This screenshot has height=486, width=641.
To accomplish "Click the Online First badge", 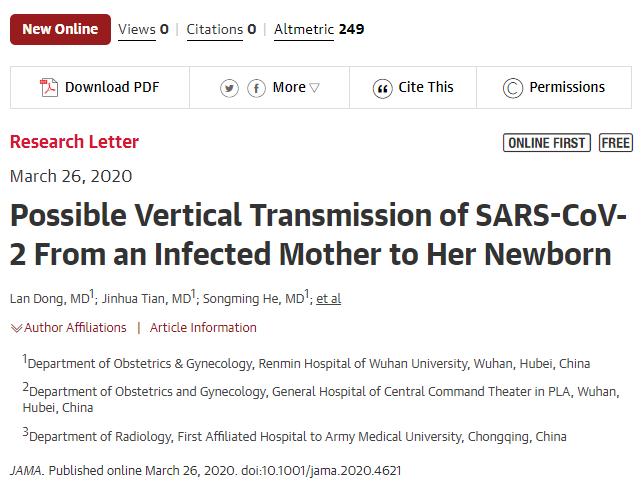I will 546,143.
